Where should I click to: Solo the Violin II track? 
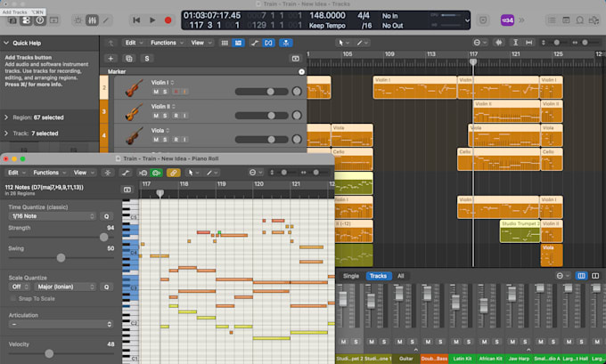[165, 116]
